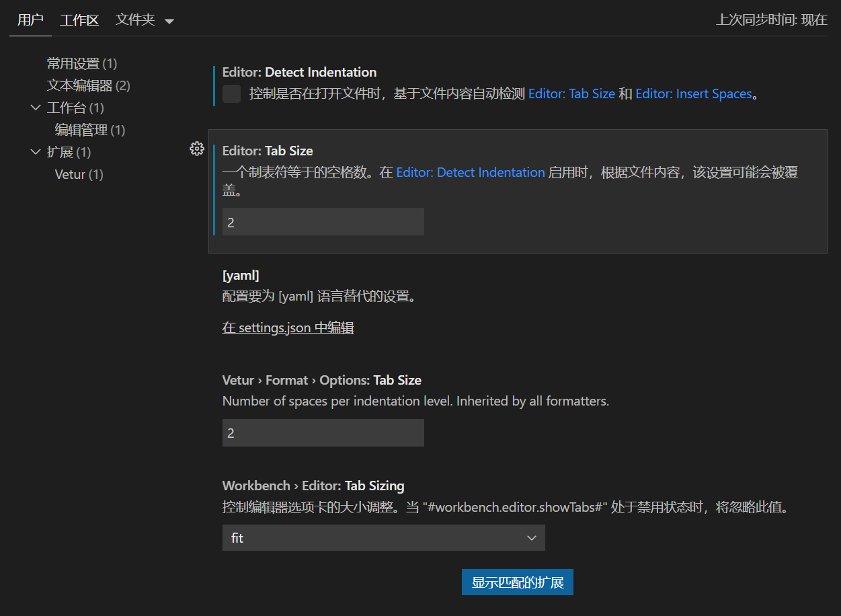
Task: Open 在 settings.json 中编辑 link
Action: click(x=288, y=328)
